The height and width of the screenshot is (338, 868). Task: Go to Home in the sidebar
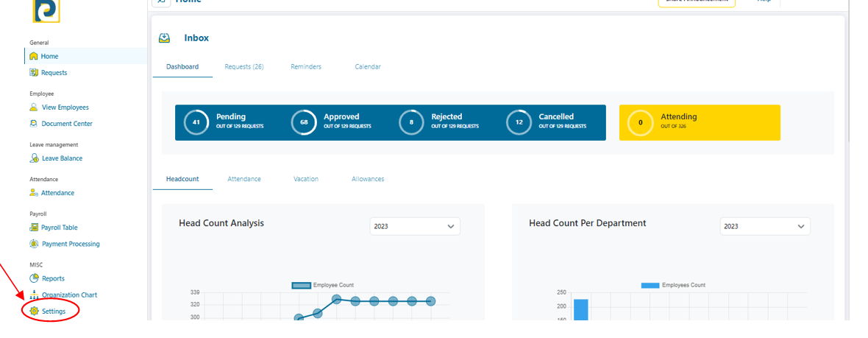[x=86, y=56]
